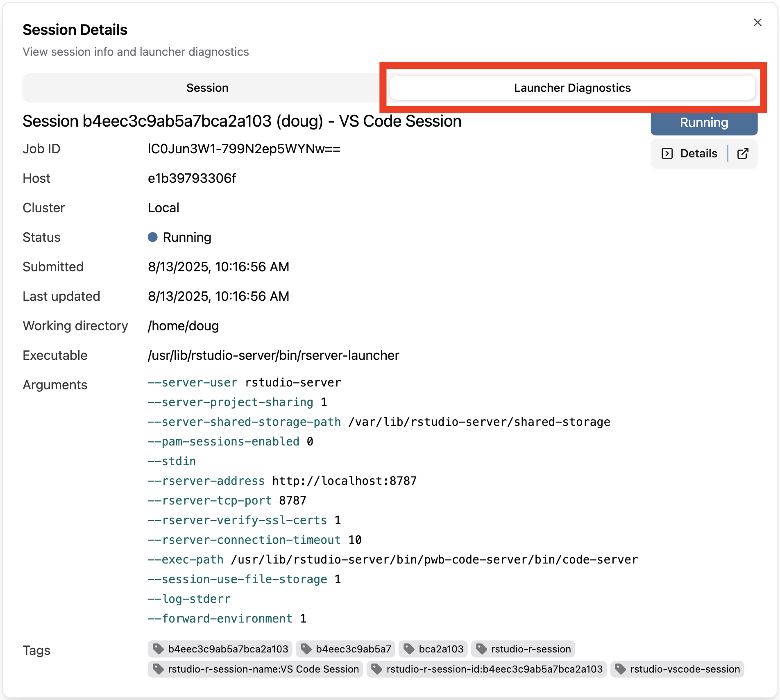
Task: Click the Host value e1b39793306f
Action: click(x=192, y=178)
